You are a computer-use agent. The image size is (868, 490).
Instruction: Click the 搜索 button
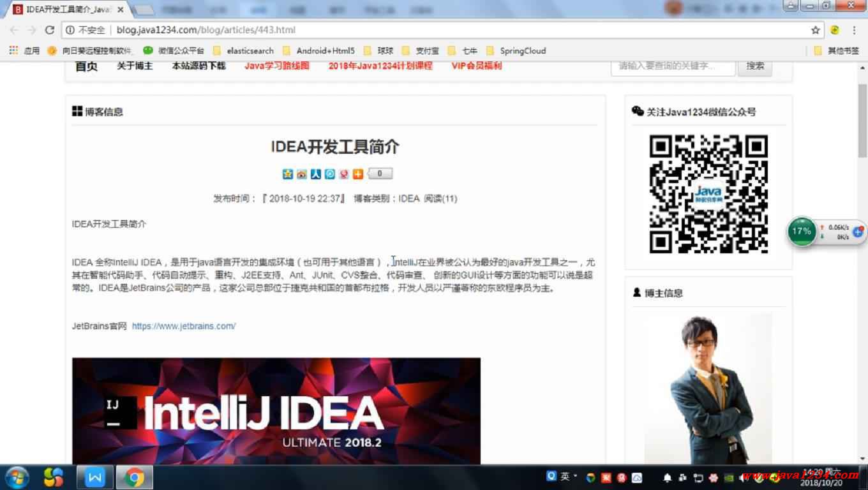tap(755, 66)
